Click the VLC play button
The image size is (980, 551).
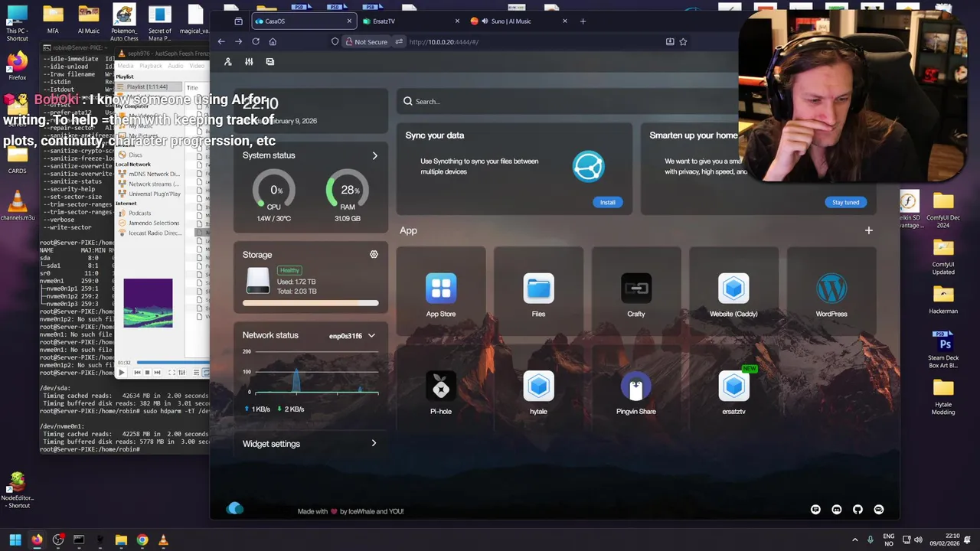coord(121,373)
